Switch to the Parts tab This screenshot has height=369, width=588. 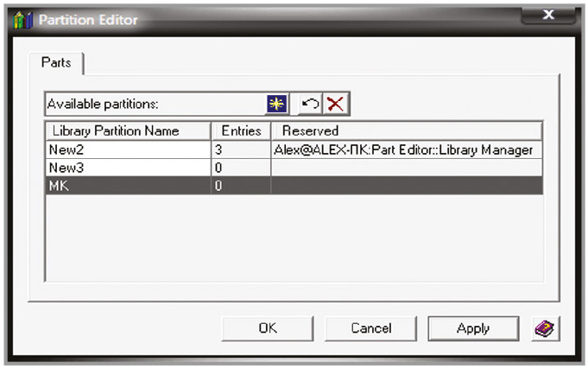[x=57, y=63]
